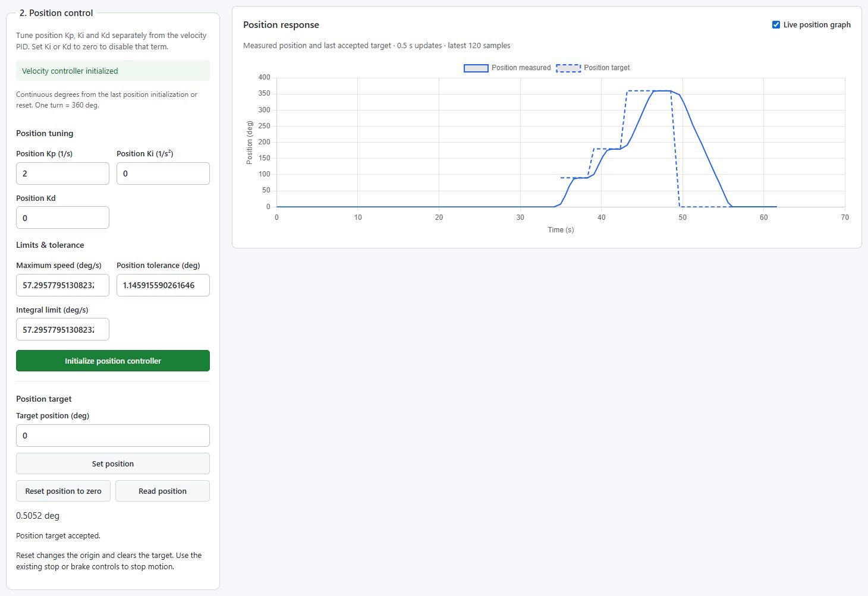Click the Time (s) axis label
868x596 pixels.
[x=561, y=230]
